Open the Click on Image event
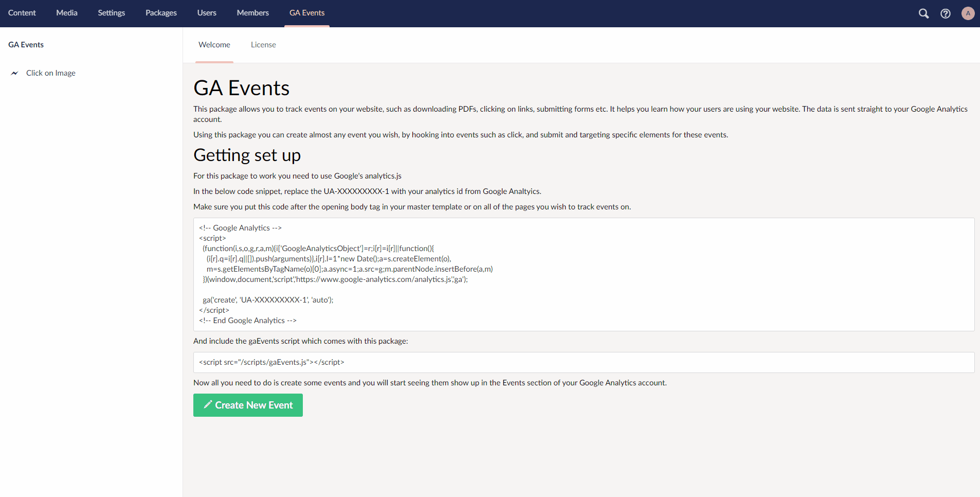Image resolution: width=980 pixels, height=497 pixels. click(51, 73)
